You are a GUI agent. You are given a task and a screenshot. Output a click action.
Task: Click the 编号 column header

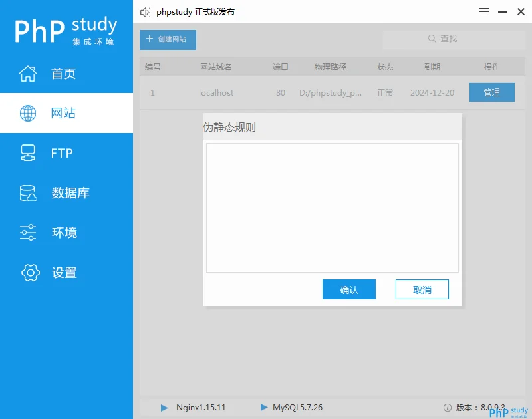(153, 67)
